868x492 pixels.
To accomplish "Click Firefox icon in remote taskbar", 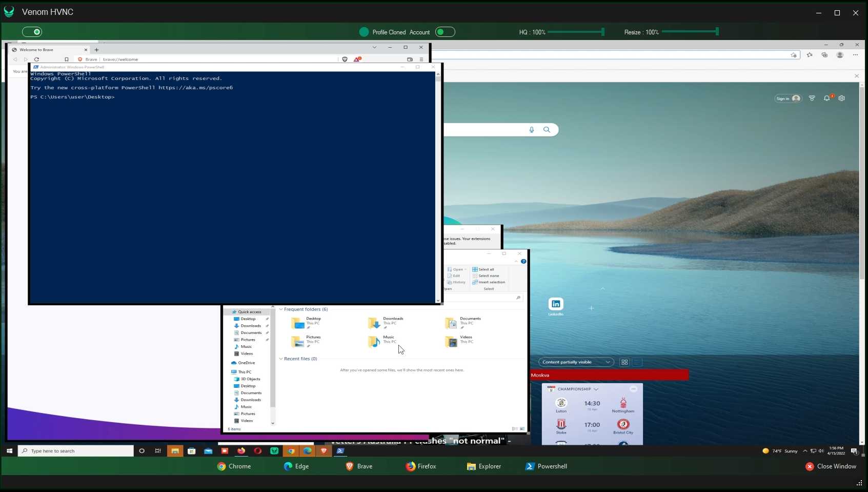I will click(241, 451).
